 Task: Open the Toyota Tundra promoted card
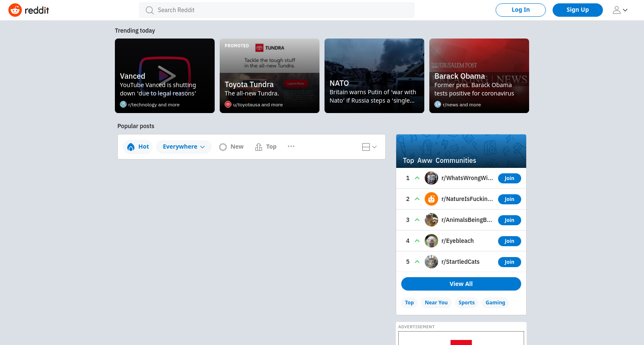(x=270, y=76)
